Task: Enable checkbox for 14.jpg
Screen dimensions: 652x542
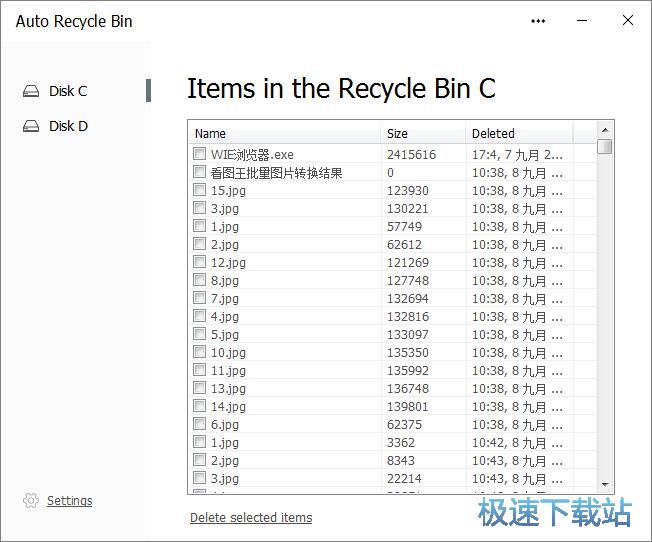Action: [x=200, y=406]
